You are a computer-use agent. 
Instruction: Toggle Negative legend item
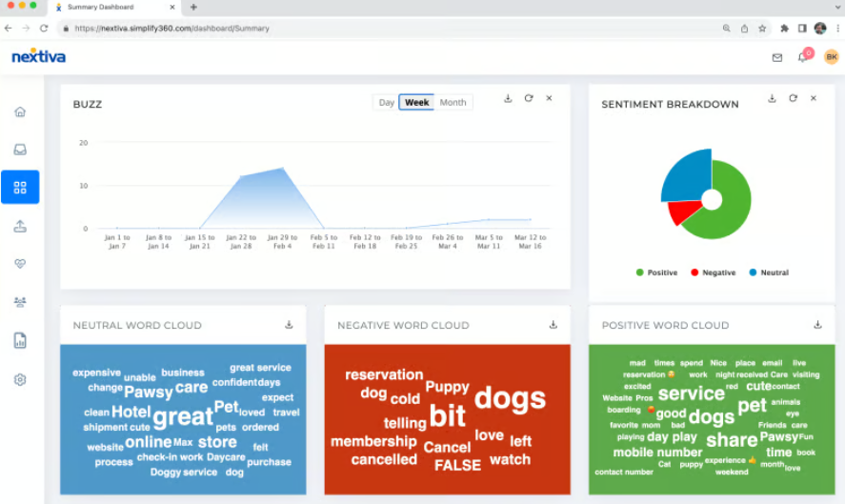pyautogui.click(x=713, y=272)
